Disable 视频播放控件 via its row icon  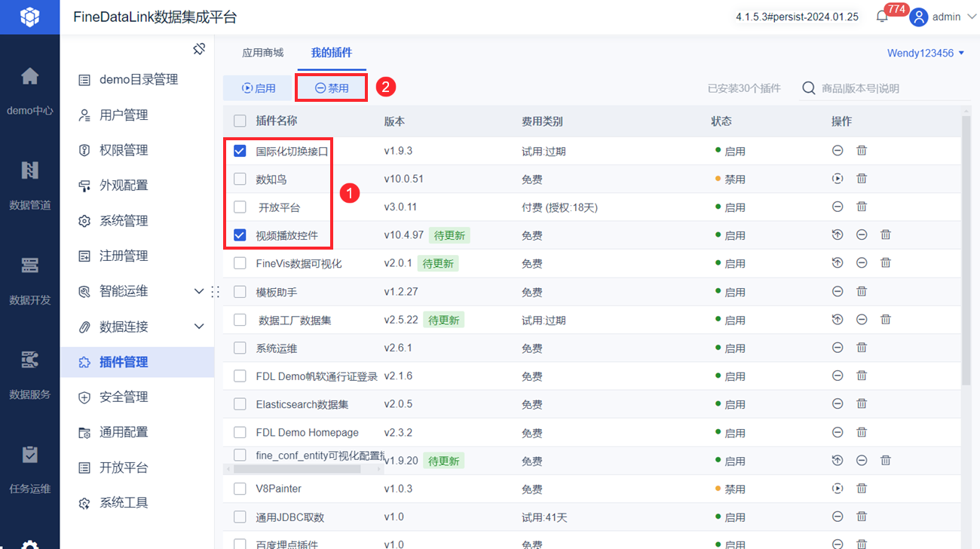[x=862, y=235]
